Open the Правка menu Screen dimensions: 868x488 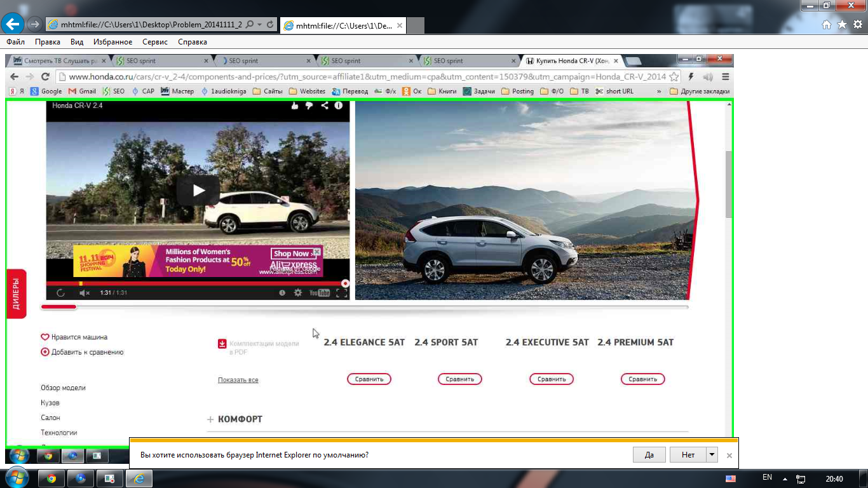(x=48, y=42)
